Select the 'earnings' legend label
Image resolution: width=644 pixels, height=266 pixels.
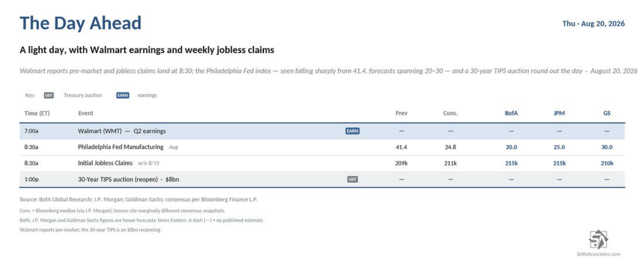tap(147, 95)
